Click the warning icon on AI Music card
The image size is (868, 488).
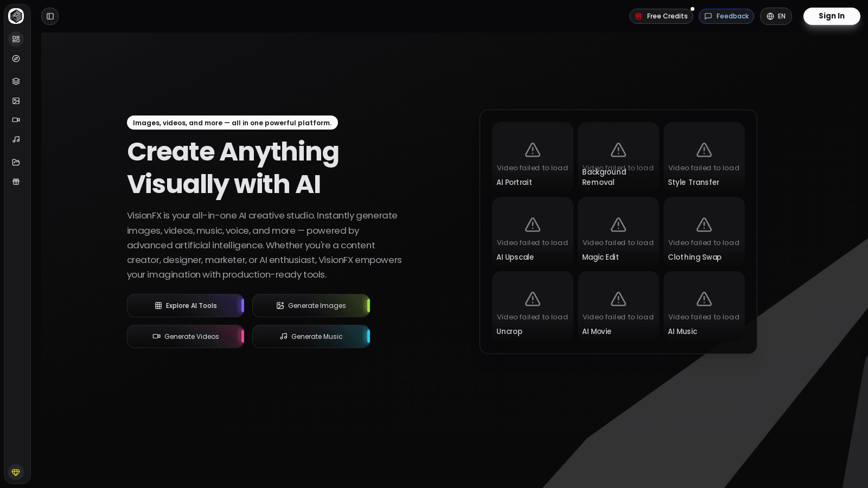(x=704, y=299)
